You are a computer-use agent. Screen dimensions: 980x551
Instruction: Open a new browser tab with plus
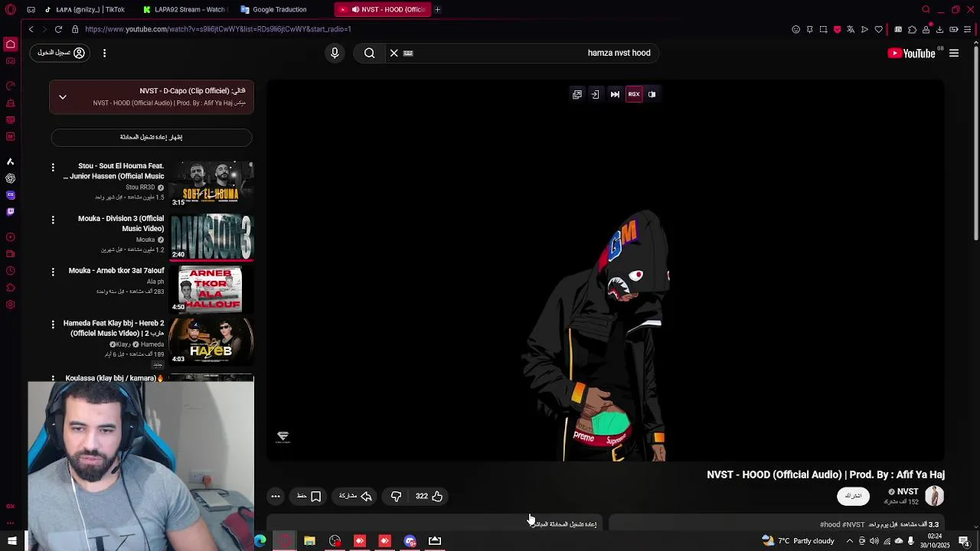pos(437,9)
